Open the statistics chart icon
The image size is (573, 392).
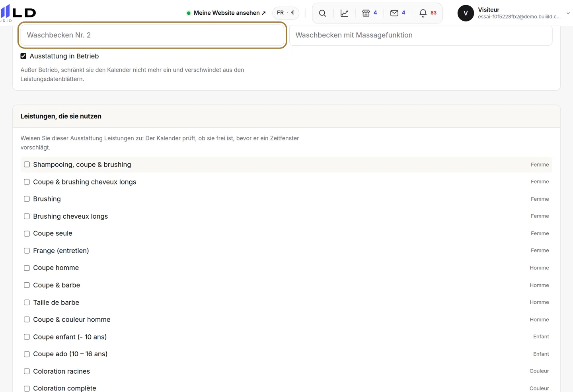point(345,13)
